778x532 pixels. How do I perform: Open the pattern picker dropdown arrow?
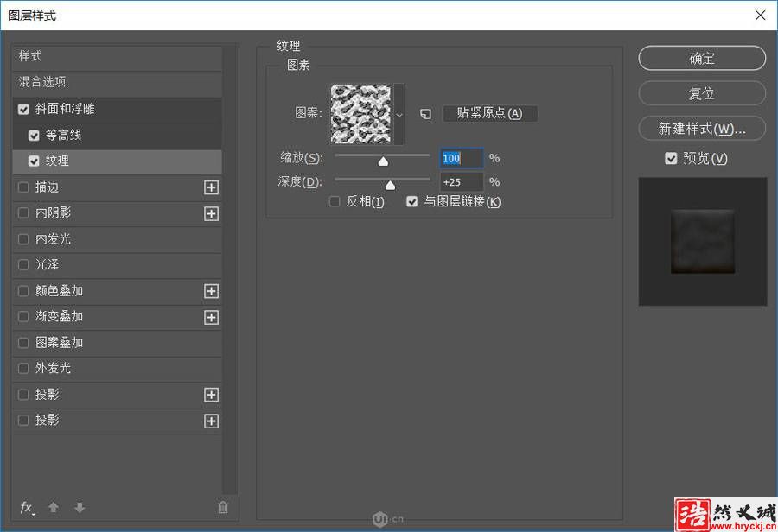tap(399, 115)
